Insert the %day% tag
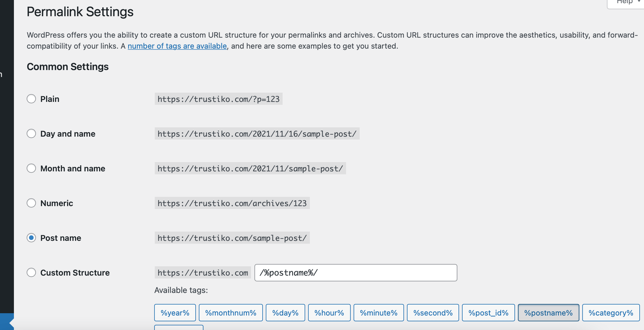This screenshot has width=644, height=330. click(285, 313)
